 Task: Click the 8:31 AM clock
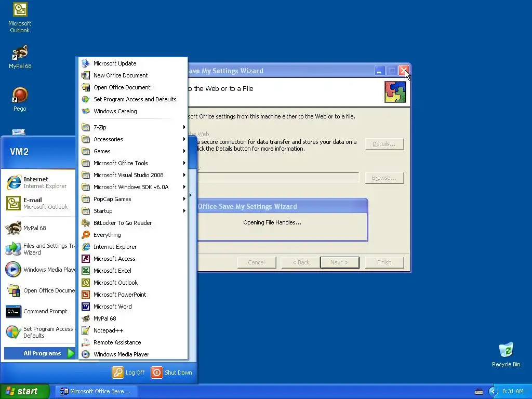click(x=513, y=391)
